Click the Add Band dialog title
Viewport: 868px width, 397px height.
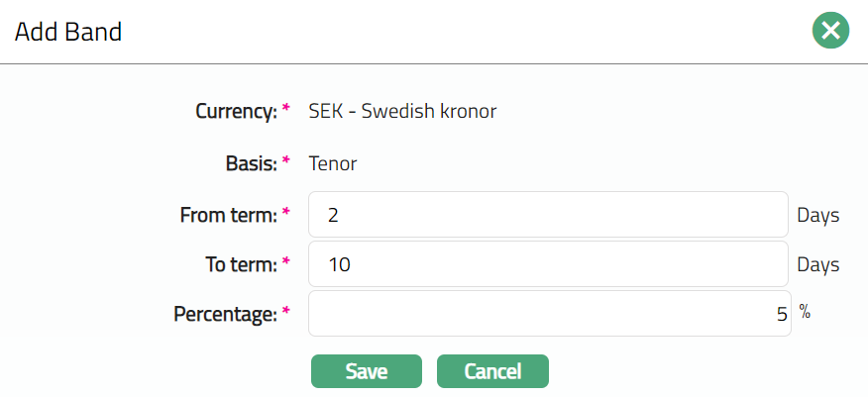67,32
